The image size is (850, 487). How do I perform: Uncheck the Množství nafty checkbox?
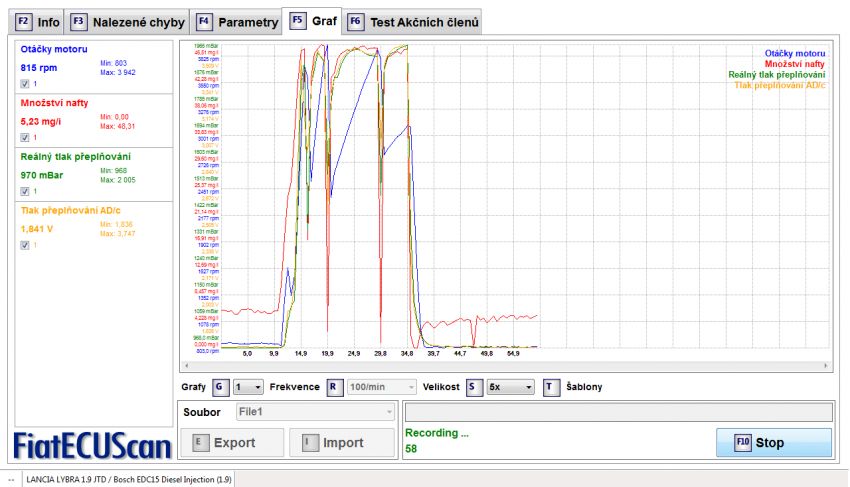[25, 137]
